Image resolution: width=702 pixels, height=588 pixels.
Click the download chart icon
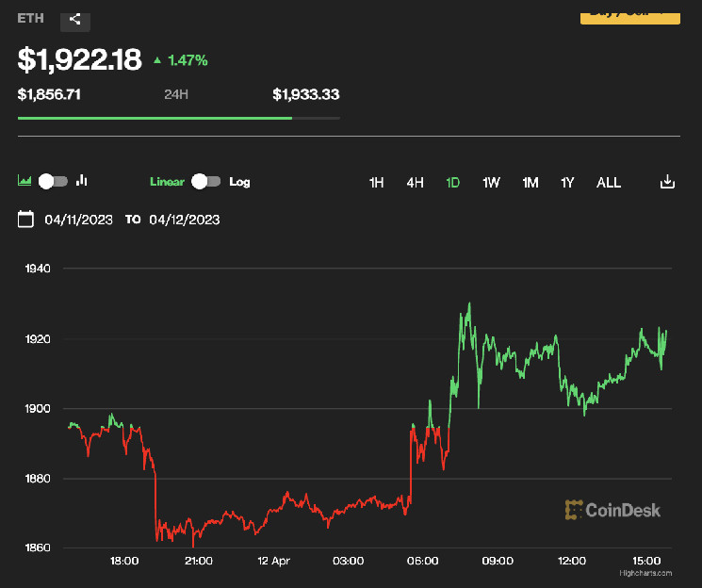click(x=667, y=182)
